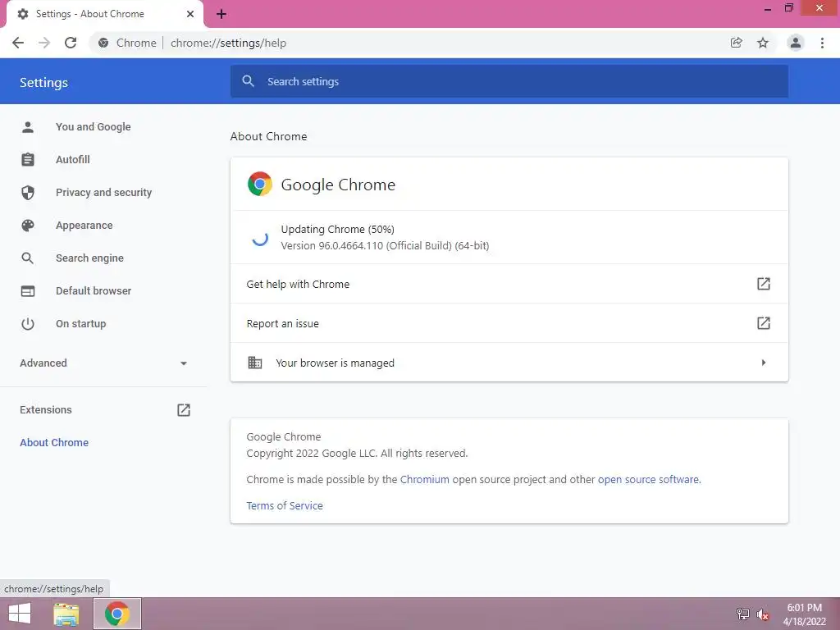Viewport: 840px width, 630px height.
Task: Focus the Search settings field
Action: coord(509,81)
